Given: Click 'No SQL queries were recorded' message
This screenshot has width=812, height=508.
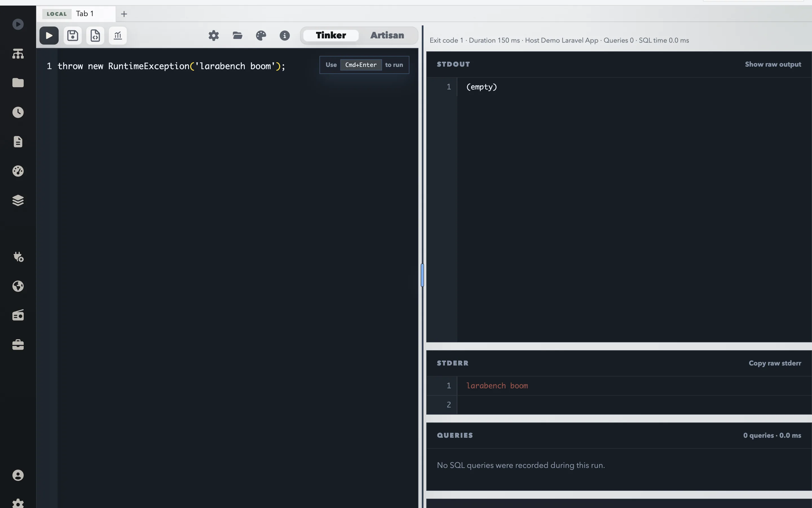Looking at the screenshot, I should point(521,465).
